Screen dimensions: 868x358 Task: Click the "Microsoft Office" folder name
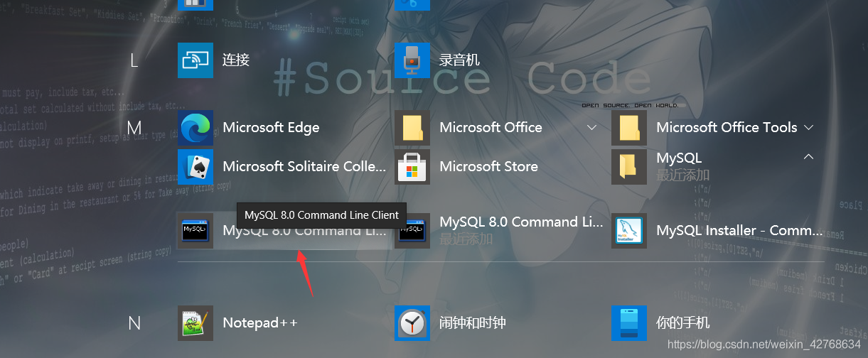491,128
